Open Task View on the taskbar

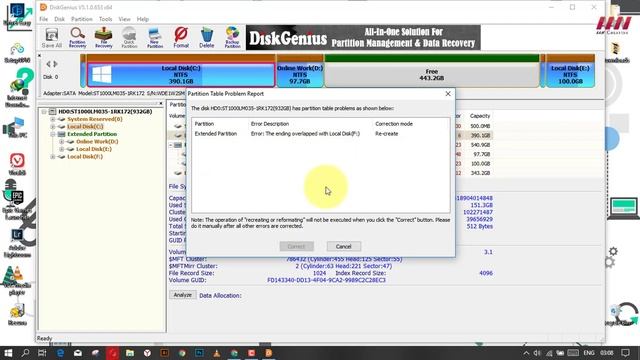coord(42,353)
